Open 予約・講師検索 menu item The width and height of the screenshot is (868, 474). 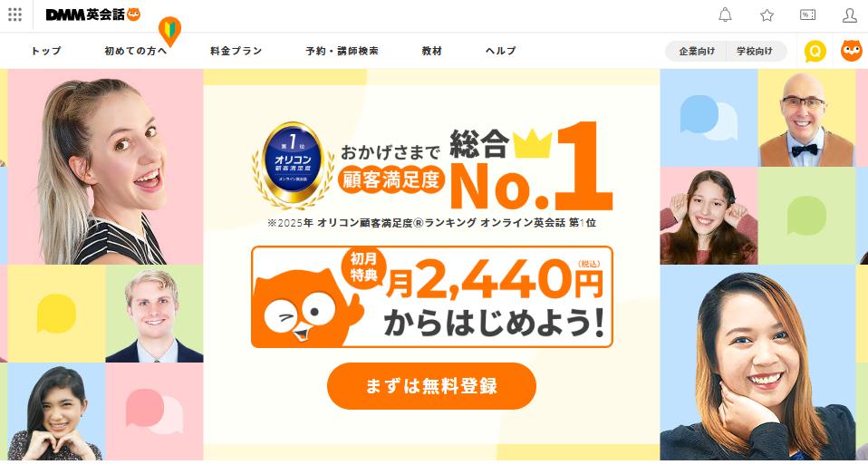(342, 51)
